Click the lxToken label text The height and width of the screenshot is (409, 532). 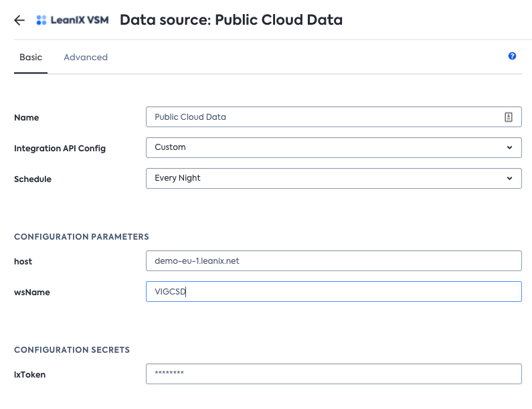coord(30,375)
